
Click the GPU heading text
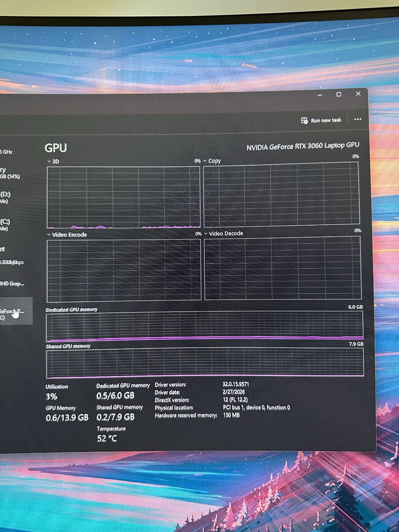tap(56, 148)
